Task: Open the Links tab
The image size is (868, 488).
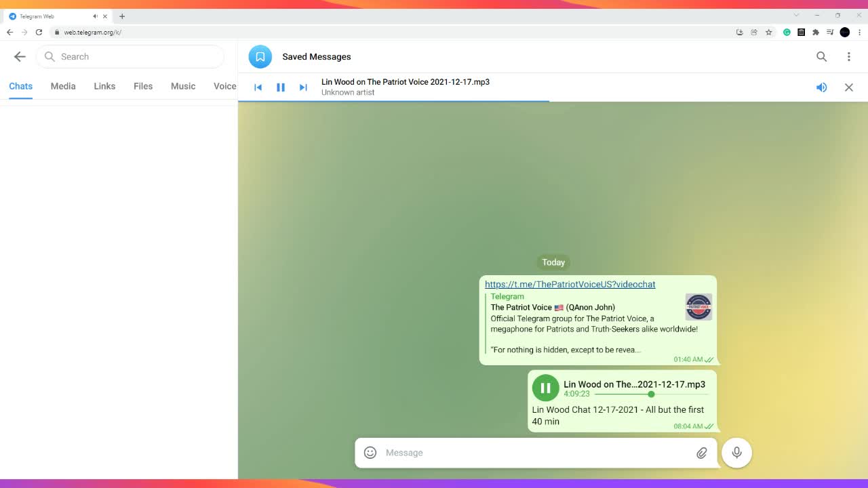Action: tap(104, 86)
